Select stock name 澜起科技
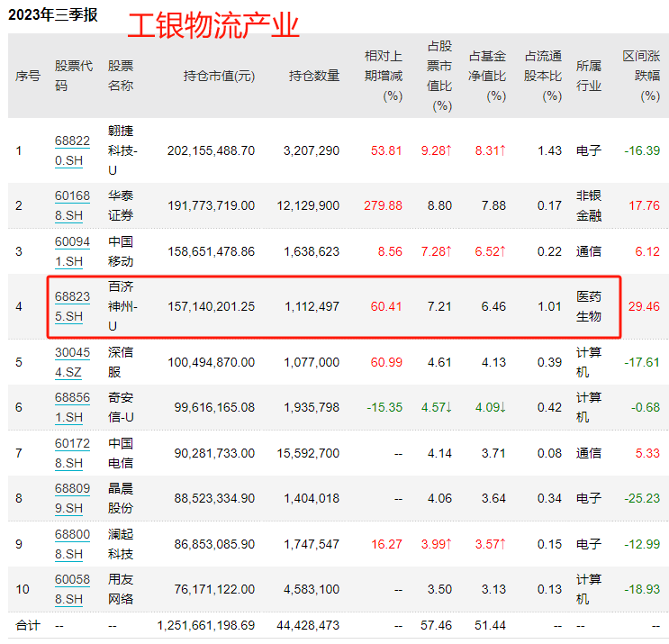 121,544
